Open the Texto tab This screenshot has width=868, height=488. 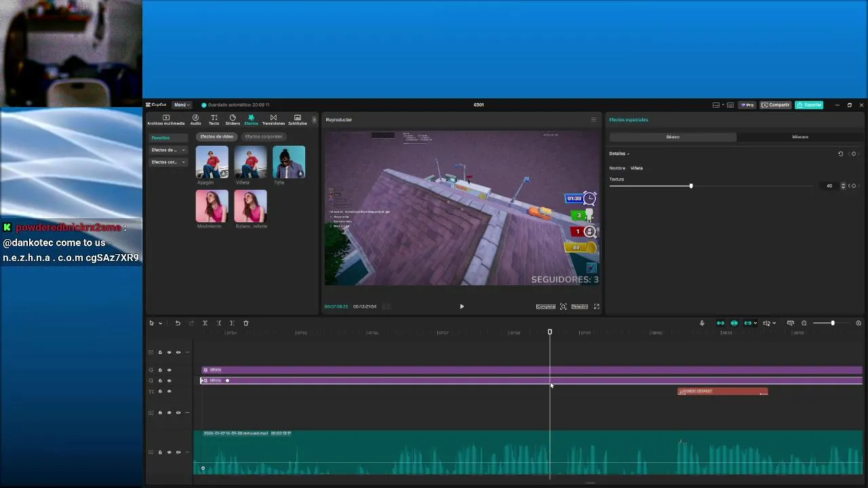pos(214,120)
